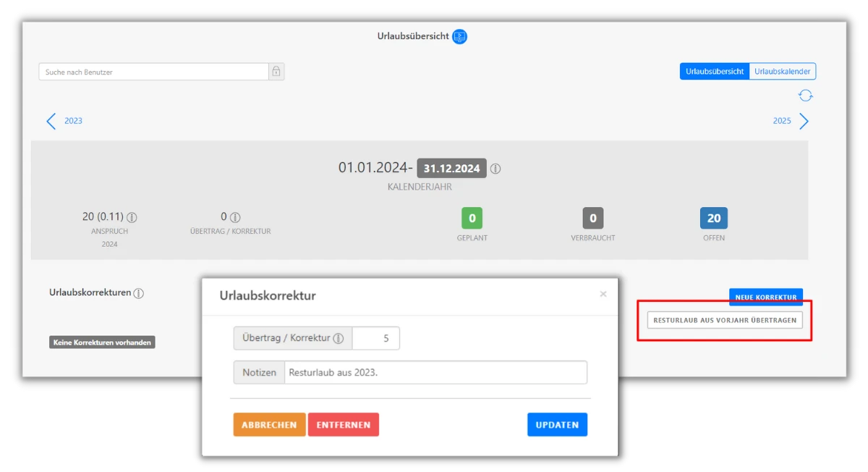Close the Urlaubskorrektur dialog
This screenshot has width=868, height=472.
tap(603, 294)
